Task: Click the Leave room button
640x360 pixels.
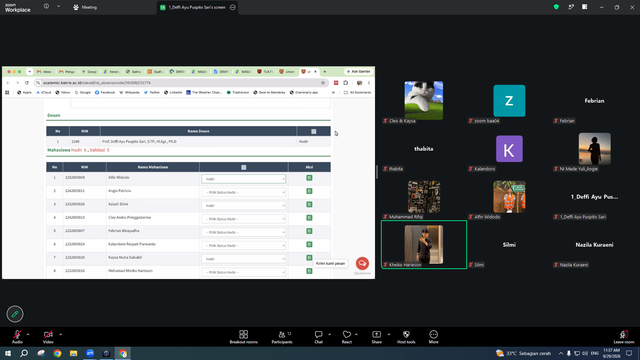Action: (x=624, y=337)
